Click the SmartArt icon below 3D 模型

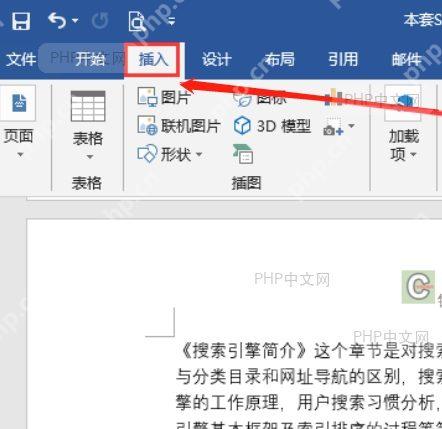point(243,154)
